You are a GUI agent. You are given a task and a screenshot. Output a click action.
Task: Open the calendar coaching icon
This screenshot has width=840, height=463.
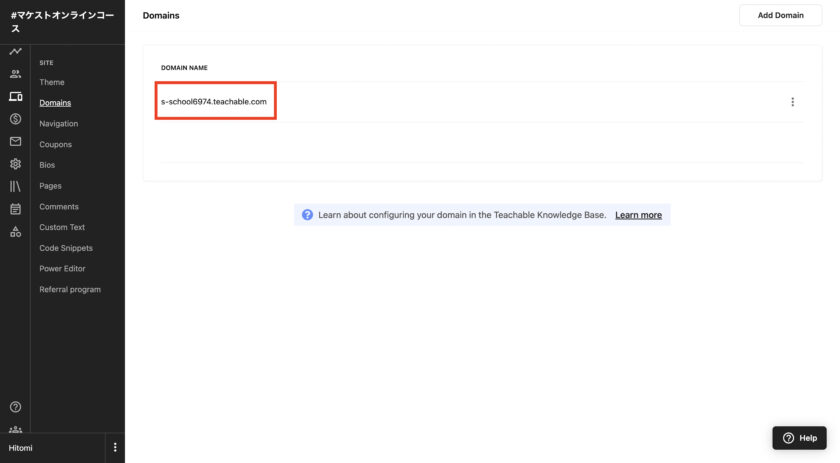click(16, 209)
